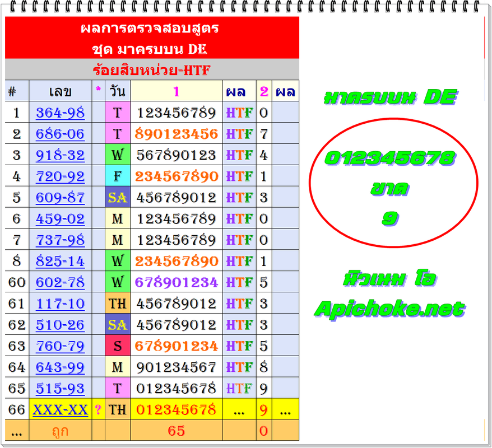Click the ร้อยสิบหน่วย-HTF subtitle
The width and height of the screenshot is (492, 448).
152,69
